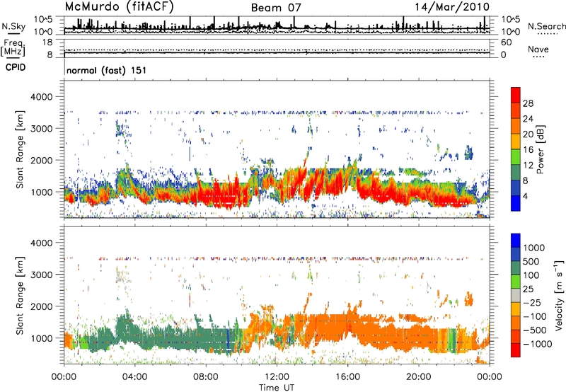The width and height of the screenshot is (566, 392).
Task: Click the '16:00' time tick label
Action: coord(347,377)
